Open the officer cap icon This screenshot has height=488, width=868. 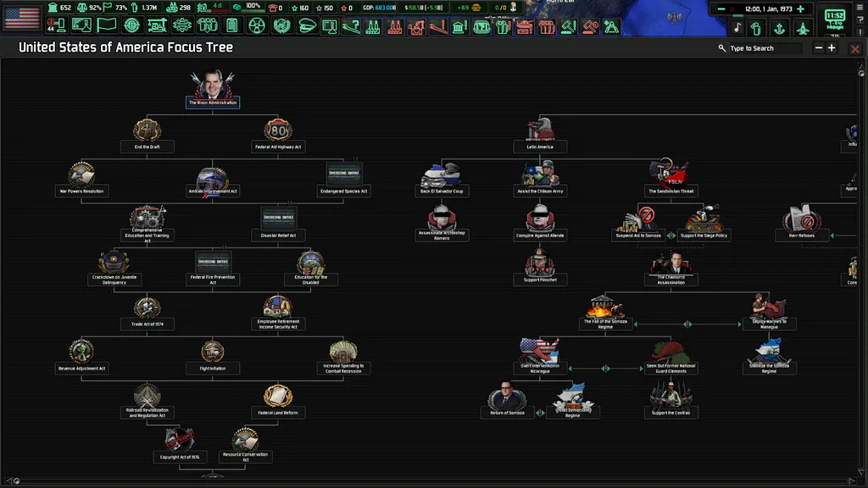[x=306, y=25]
